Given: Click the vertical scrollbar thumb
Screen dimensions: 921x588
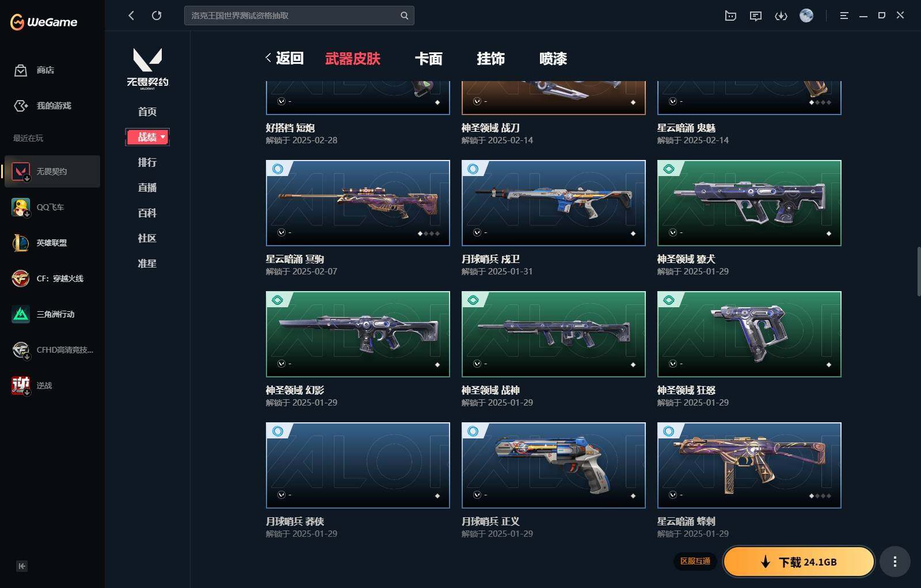Looking at the screenshot, I should click(919, 272).
